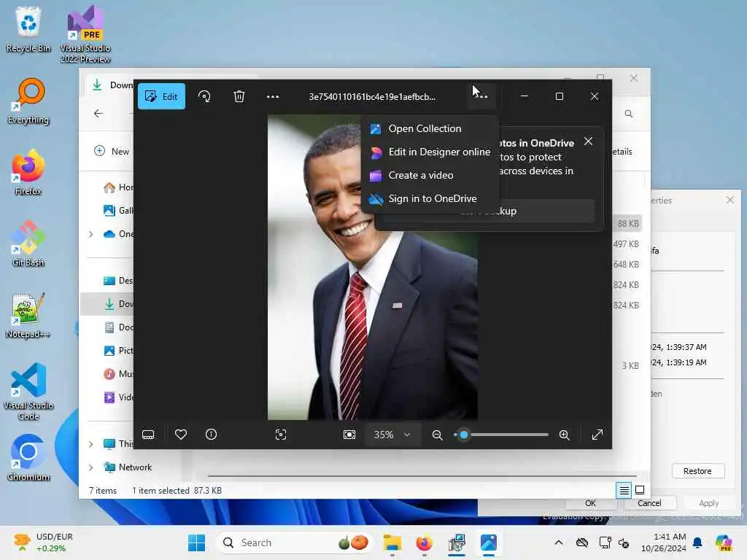Dismiss the OneDrive backup notification

tap(589, 141)
